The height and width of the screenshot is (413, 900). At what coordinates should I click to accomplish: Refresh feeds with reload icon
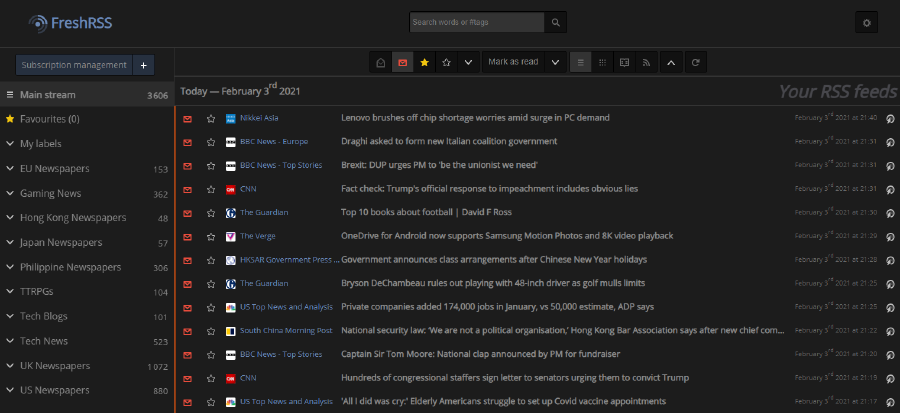click(695, 63)
